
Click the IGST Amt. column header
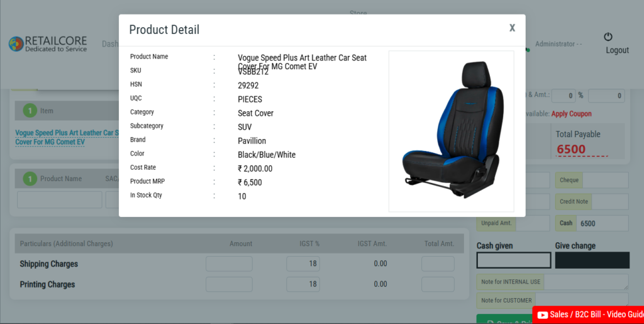pos(372,243)
